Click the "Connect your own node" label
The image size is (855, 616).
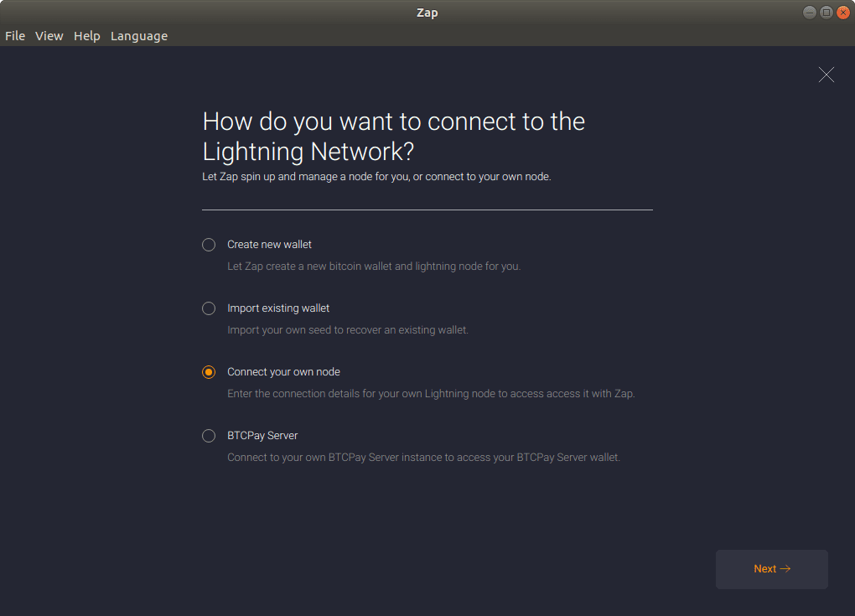[282, 371]
